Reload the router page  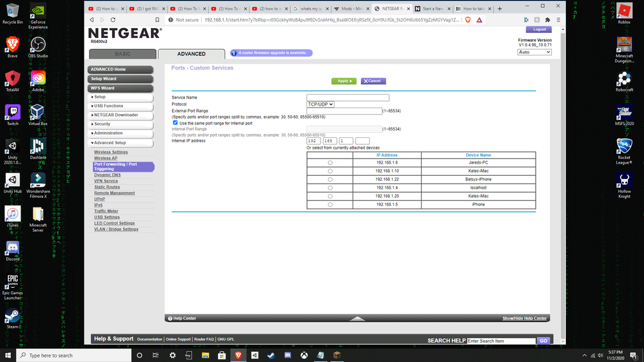click(x=113, y=20)
